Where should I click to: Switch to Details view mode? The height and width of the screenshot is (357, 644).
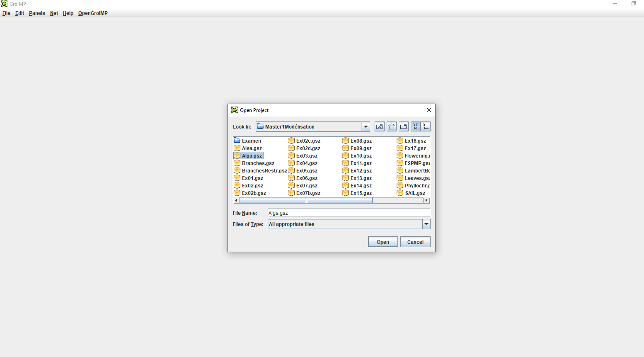click(x=426, y=127)
